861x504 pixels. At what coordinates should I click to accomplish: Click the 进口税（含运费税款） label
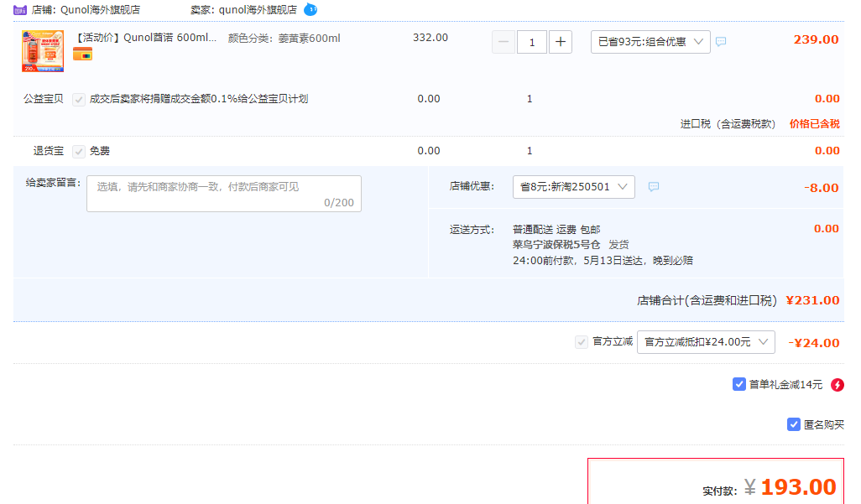[x=728, y=124]
